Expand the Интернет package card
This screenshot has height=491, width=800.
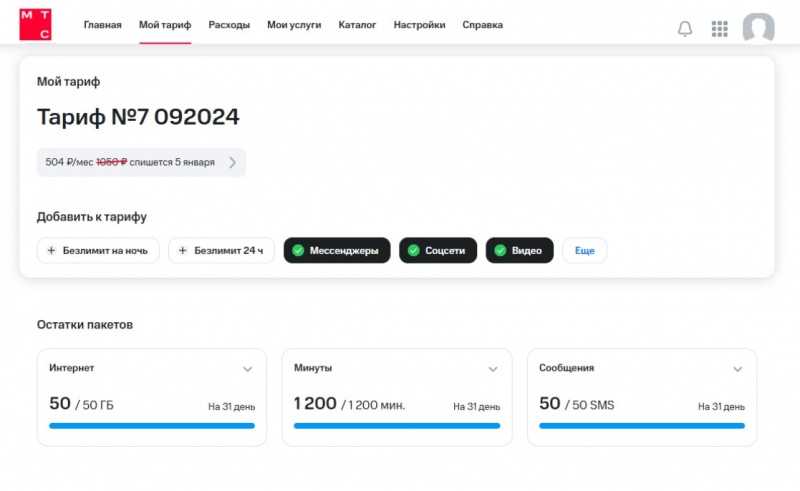pos(248,369)
